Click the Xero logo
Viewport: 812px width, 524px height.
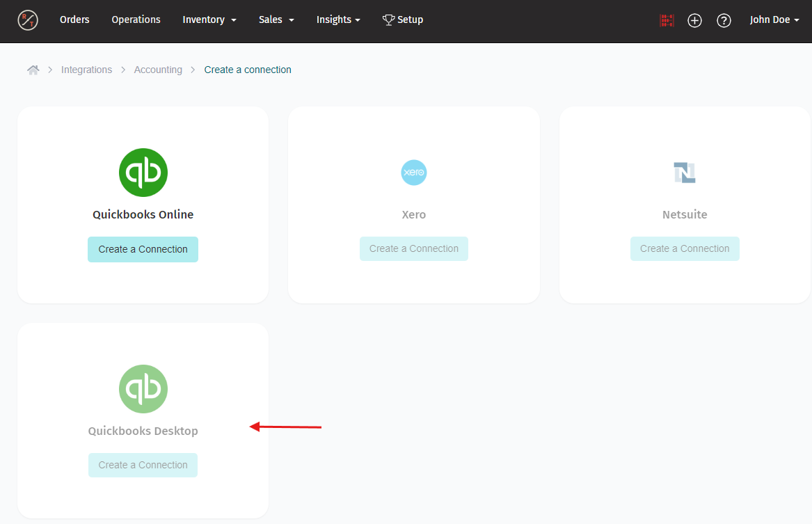[414, 173]
